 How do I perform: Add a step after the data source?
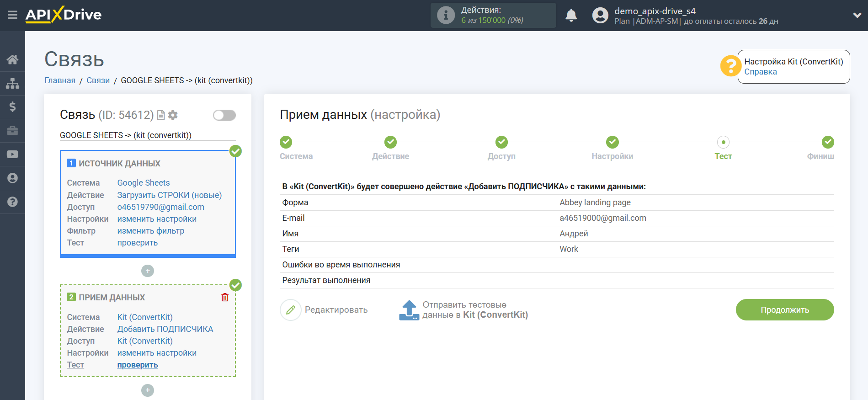tap(148, 271)
